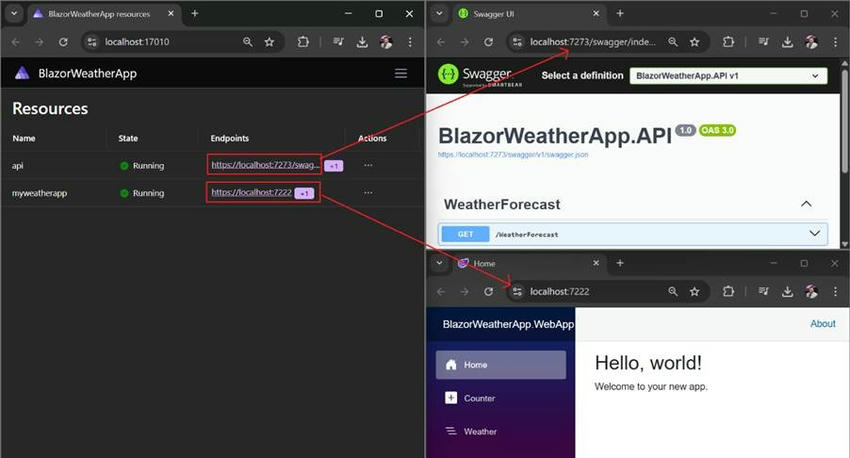The height and width of the screenshot is (458, 850).
Task: Open Weather page in WebApp sidebar
Action: tap(501, 431)
